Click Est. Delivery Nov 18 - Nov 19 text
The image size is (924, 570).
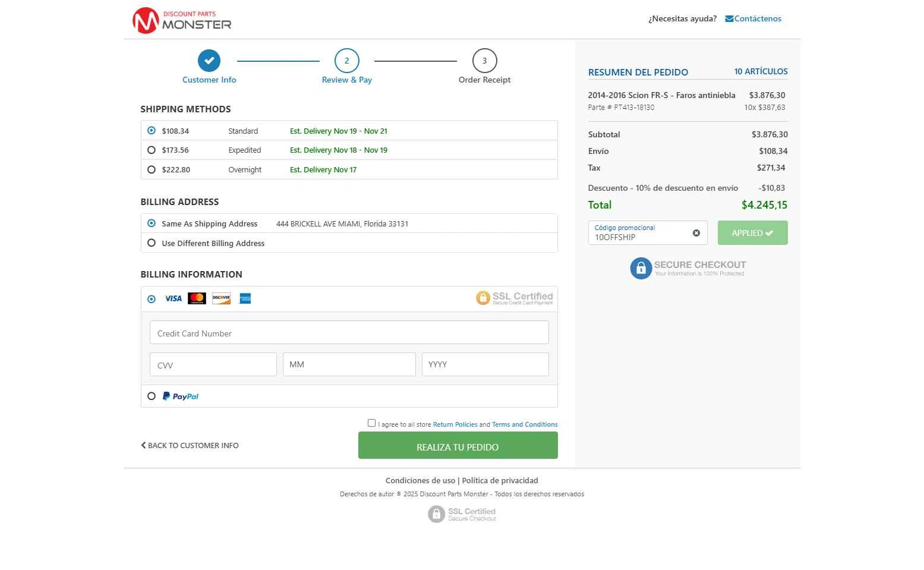coord(339,150)
